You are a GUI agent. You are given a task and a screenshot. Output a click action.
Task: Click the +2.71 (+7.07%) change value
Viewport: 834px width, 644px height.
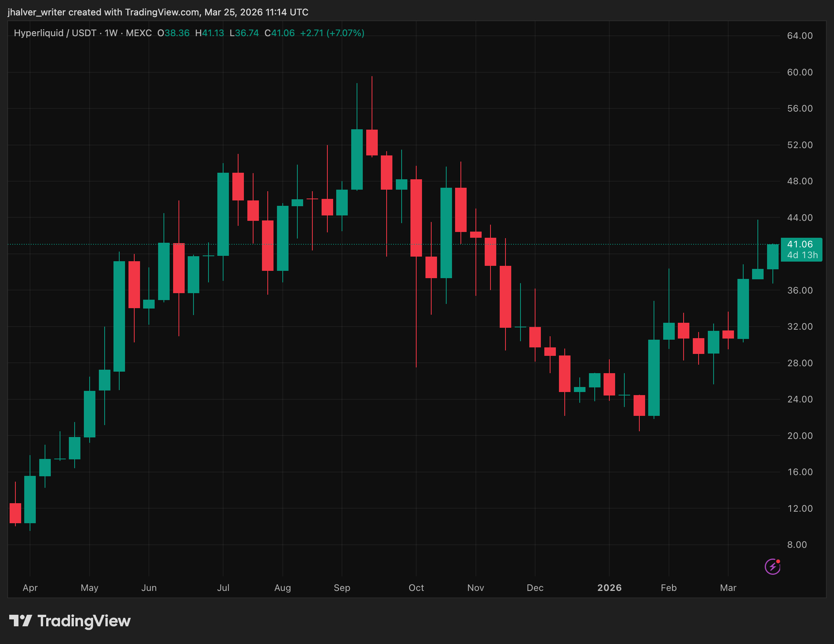(x=332, y=33)
